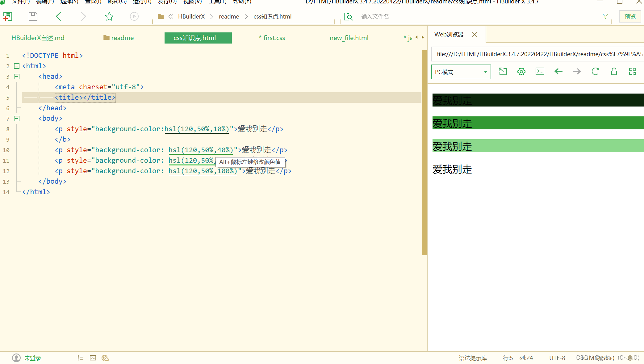Open the settings gear in the web browser panel
Screen dimensions: 644x364
[x=521, y=71]
